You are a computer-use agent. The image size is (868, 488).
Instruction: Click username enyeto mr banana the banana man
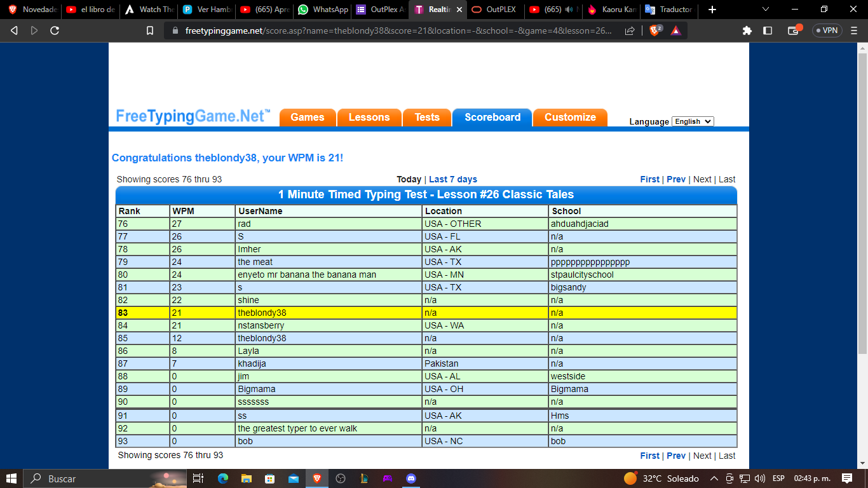point(307,274)
